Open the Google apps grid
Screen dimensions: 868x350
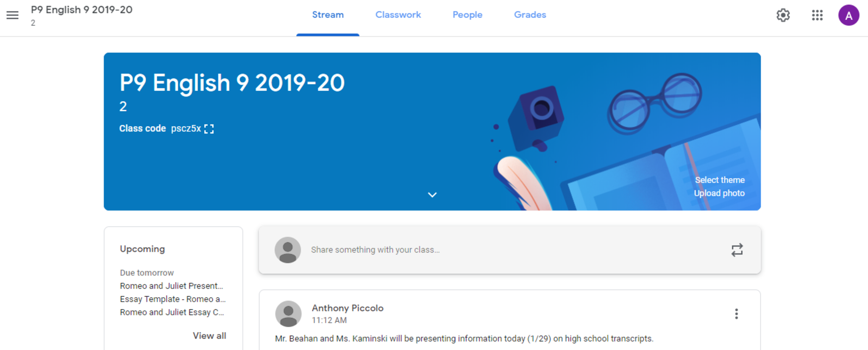tap(817, 15)
